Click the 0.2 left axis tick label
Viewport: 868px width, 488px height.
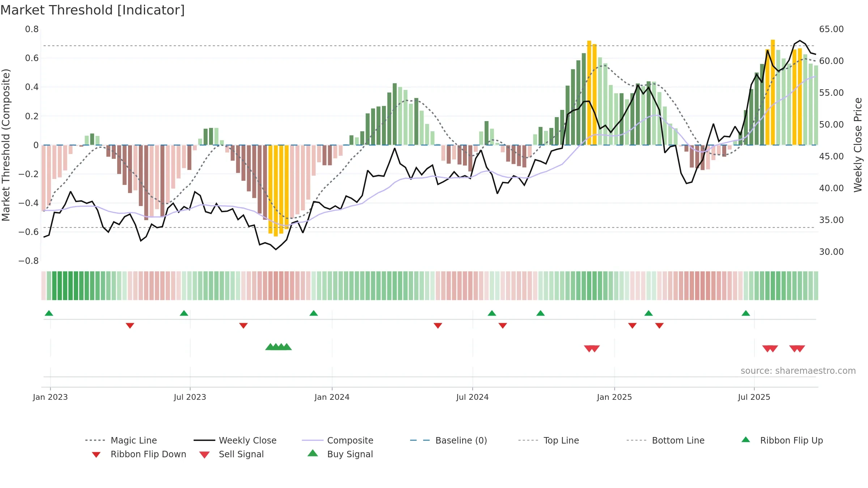tap(32, 116)
